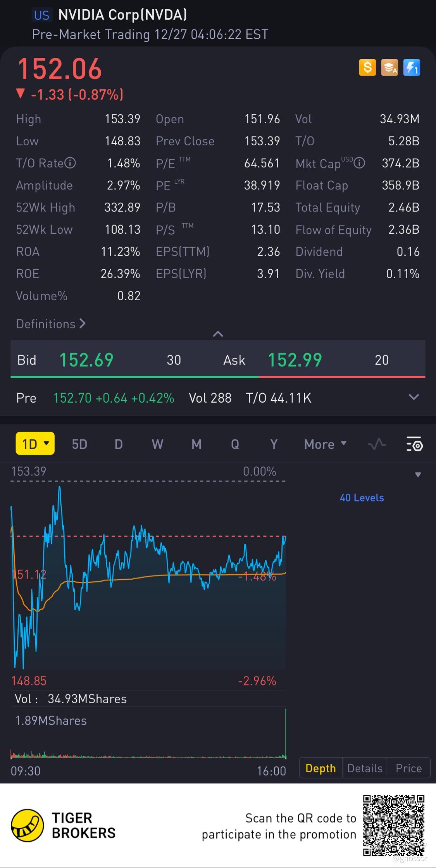This screenshot has height=868, width=436.
Task: Collapse the stock details panel
Action: tap(218, 334)
